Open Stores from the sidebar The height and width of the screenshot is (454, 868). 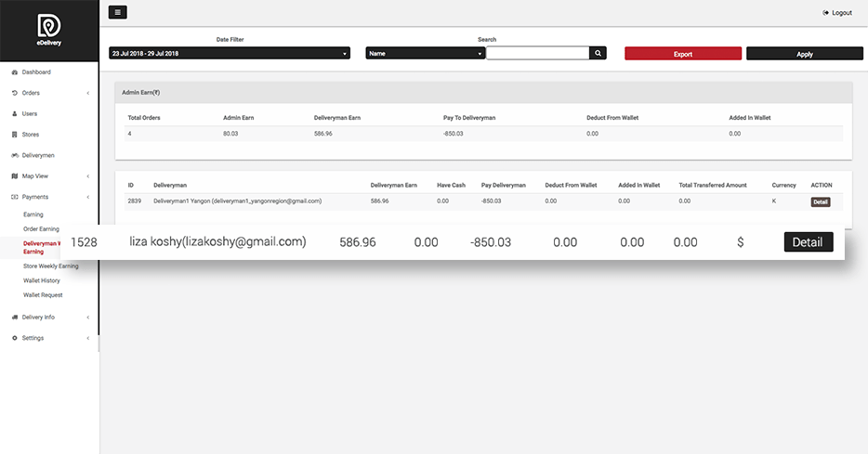pos(31,135)
